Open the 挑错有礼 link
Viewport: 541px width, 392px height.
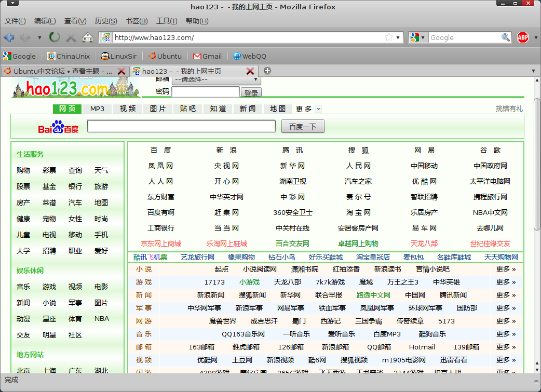(509, 109)
